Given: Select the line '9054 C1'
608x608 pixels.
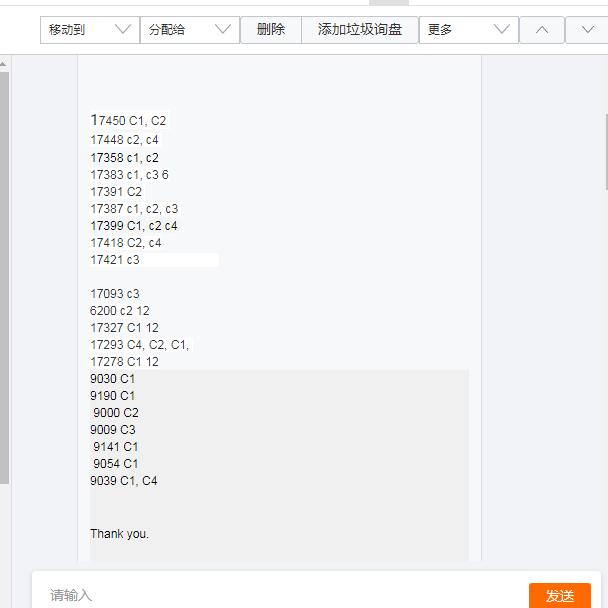Looking at the screenshot, I should point(116,464).
